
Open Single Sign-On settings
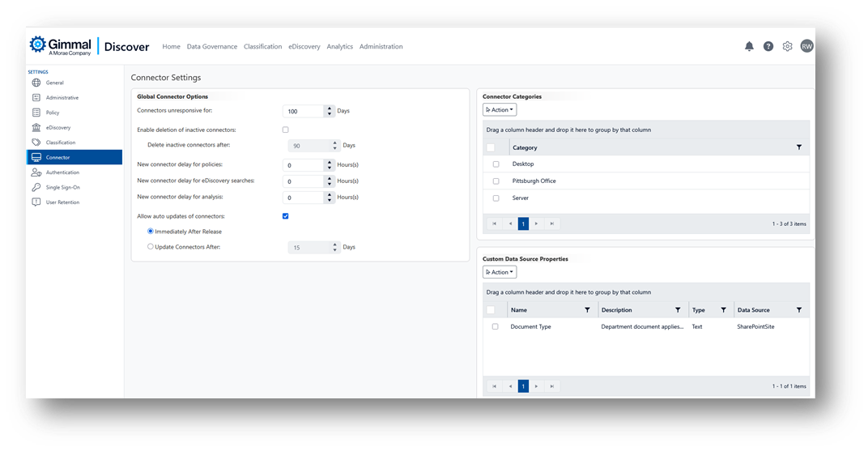coord(62,187)
